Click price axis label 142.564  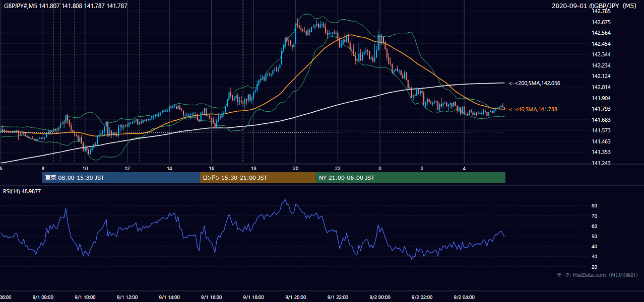[x=601, y=33]
